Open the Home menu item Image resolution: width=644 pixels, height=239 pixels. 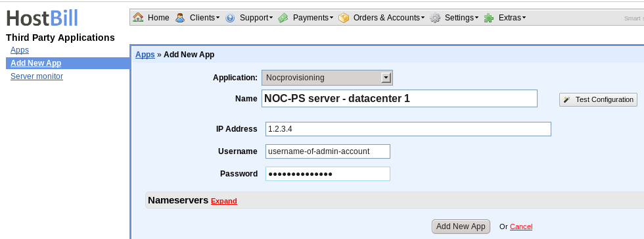pyautogui.click(x=158, y=18)
